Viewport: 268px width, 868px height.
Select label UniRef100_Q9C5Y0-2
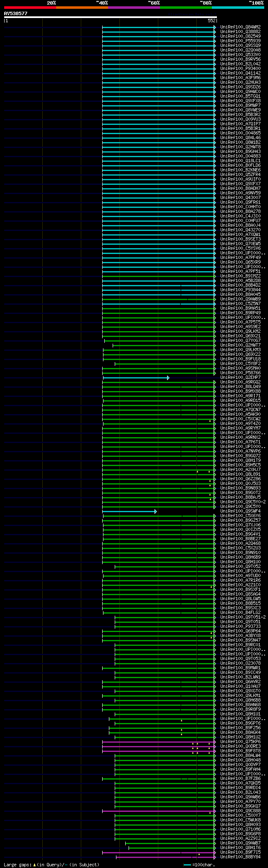point(243,502)
